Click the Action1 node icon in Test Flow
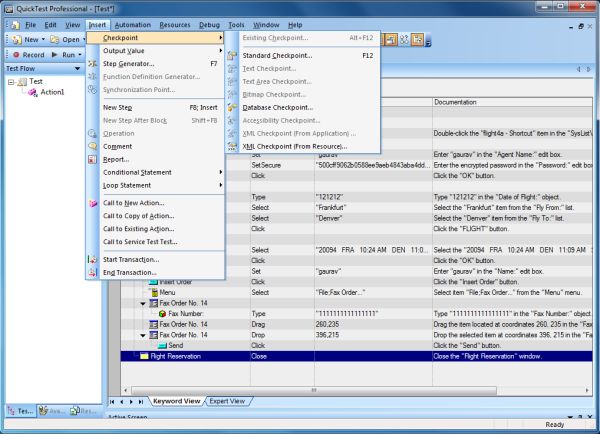 (x=33, y=92)
